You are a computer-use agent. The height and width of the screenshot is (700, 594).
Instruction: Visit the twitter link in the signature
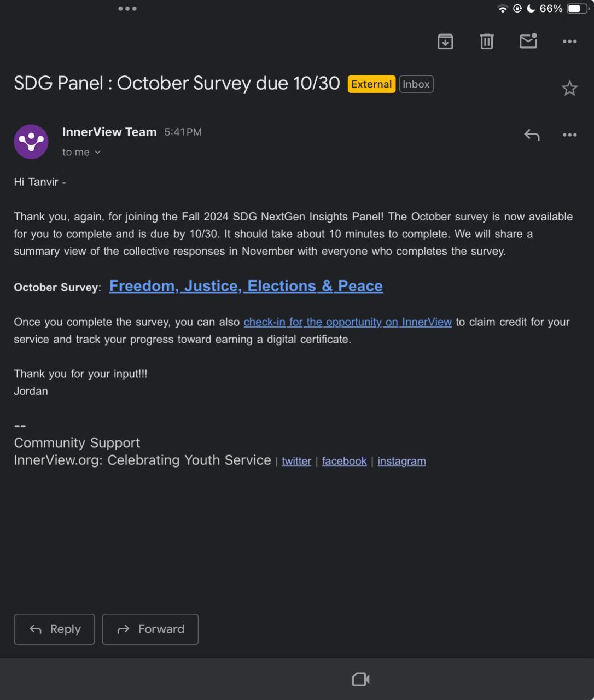tap(296, 461)
